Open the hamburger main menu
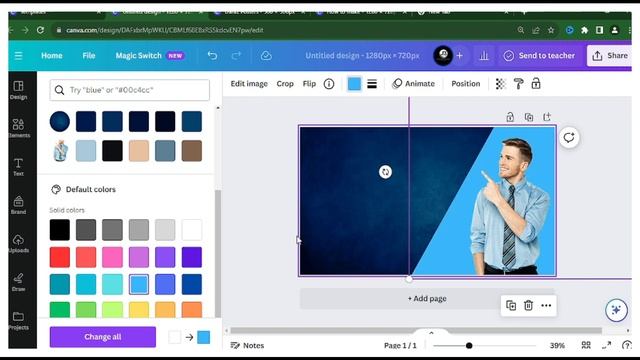This screenshot has width=640, height=360. [x=18, y=56]
